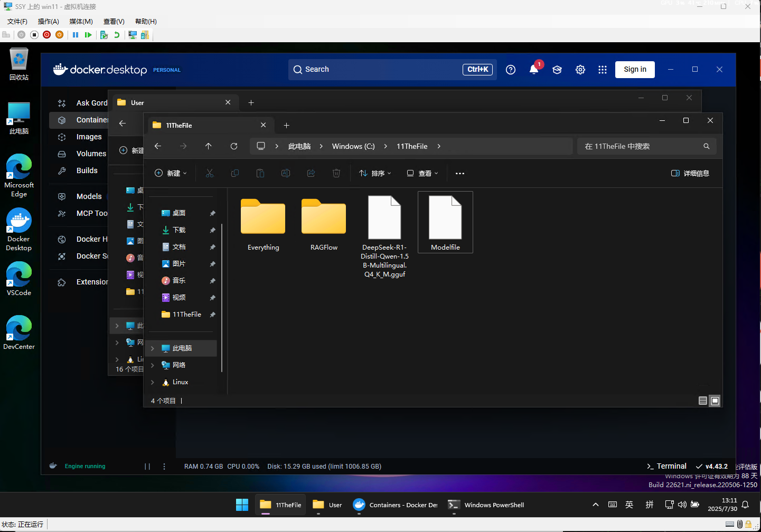Viewport: 761px width, 532px height.
Task: Toggle the 英 input language indicator
Action: click(x=629, y=505)
